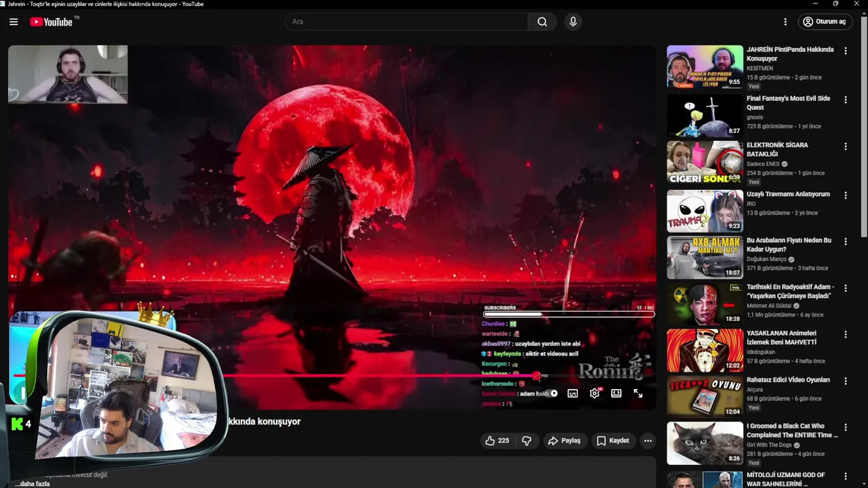Open options for Rahatsız Edici Video Oyunları

[846, 381]
